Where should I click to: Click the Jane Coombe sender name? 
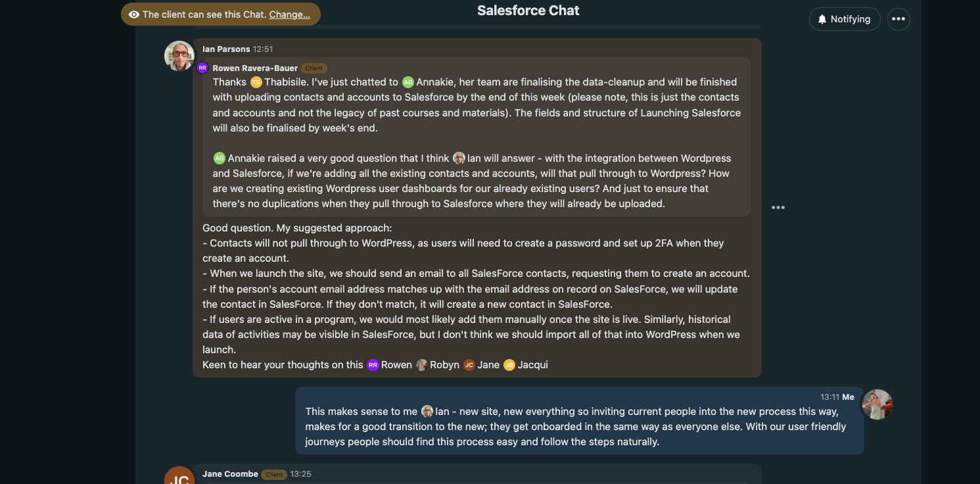point(230,474)
